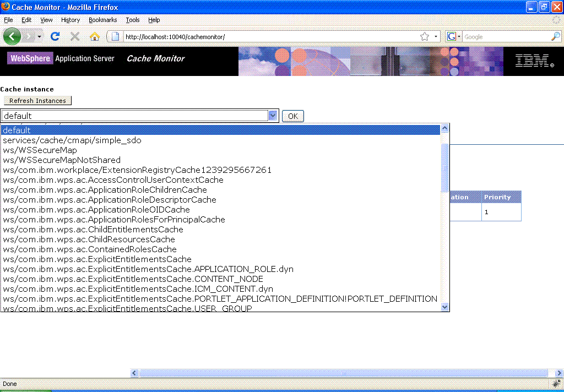Expand the cache instance combo box arrow
Viewport: 564px width, 392px height.
pos(273,116)
